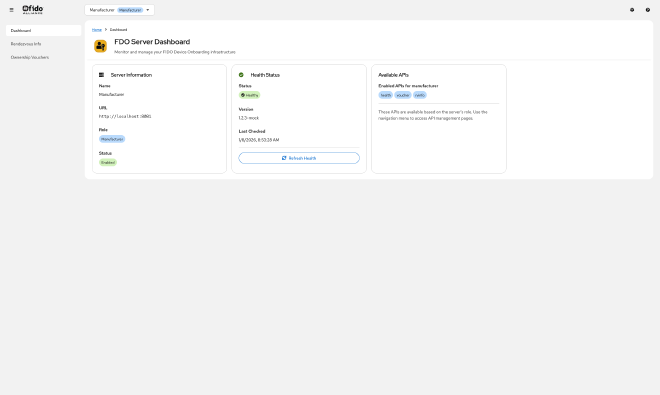
Task: Click the Manufacturer role badge
Action: click(112, 139)
